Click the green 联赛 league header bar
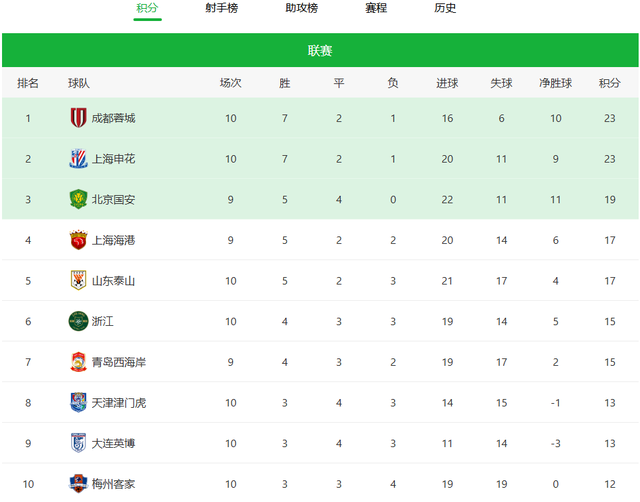This screenshot has width=640, height=502. 320,50
